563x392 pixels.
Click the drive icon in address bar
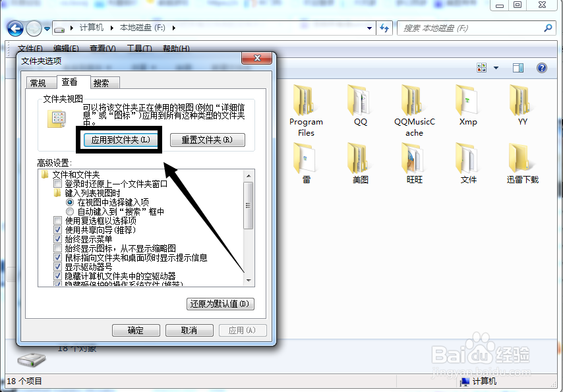59,28
